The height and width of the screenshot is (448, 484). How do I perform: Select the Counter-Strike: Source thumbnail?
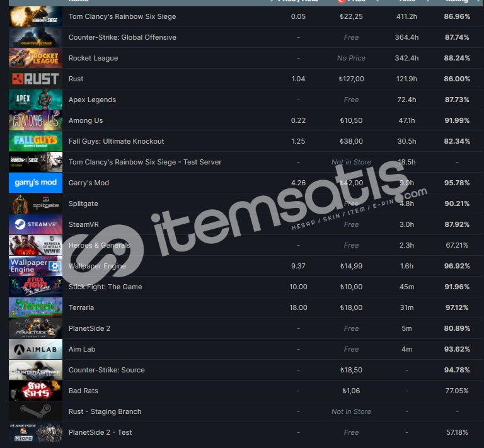(35, 370)
